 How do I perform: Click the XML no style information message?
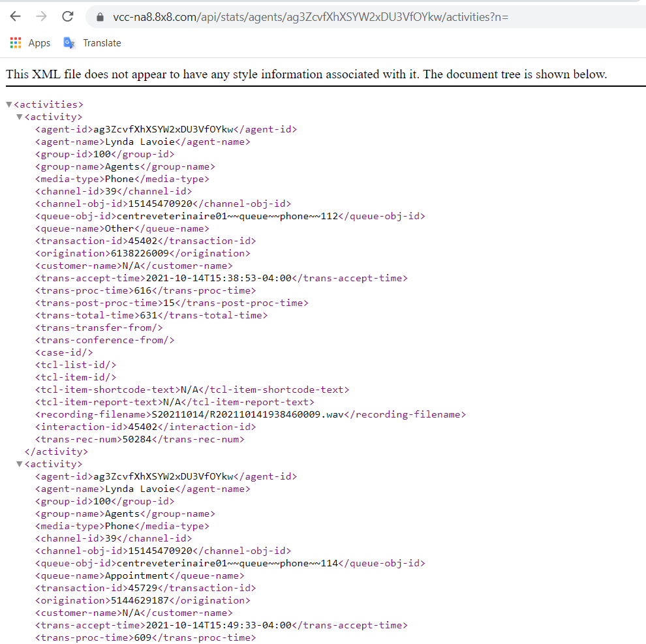point(306,74)
